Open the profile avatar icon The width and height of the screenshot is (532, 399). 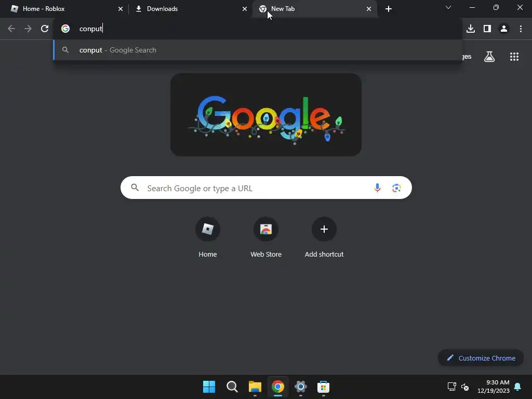504,29
